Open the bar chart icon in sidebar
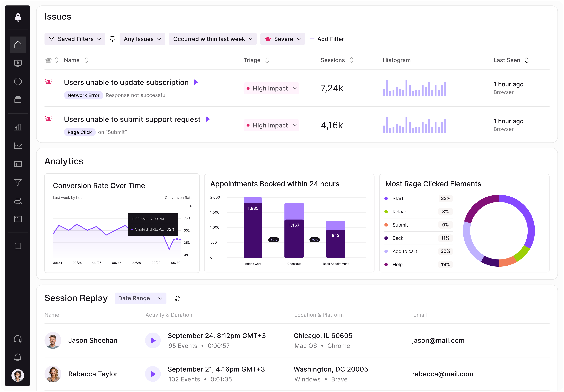The height and width of the screenshot is (392, 564). click(18, 127)
